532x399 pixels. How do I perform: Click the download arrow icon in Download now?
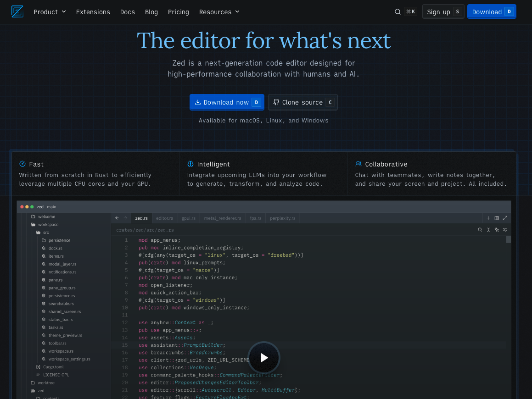pos(197,102)
